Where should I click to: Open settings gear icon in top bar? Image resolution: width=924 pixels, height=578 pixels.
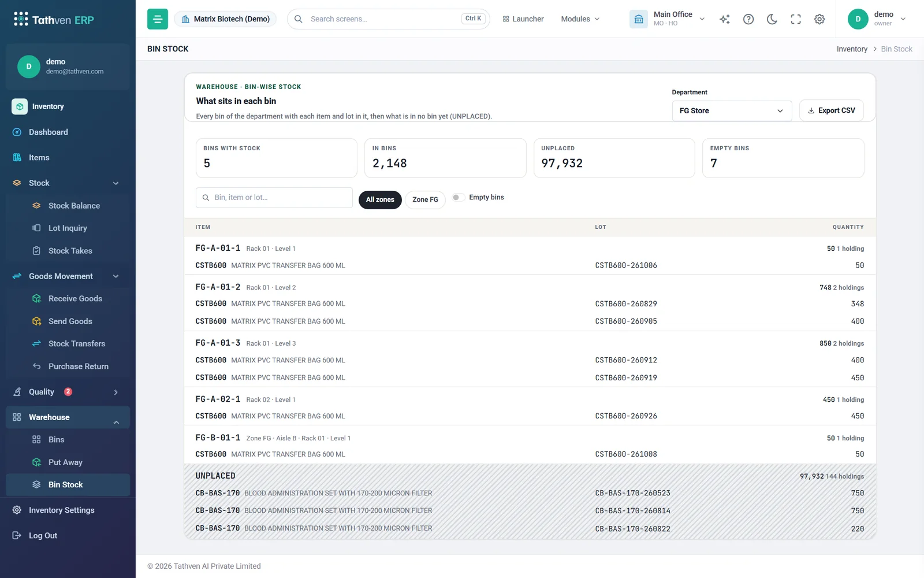pyautogui.click(x=819, y=19)
